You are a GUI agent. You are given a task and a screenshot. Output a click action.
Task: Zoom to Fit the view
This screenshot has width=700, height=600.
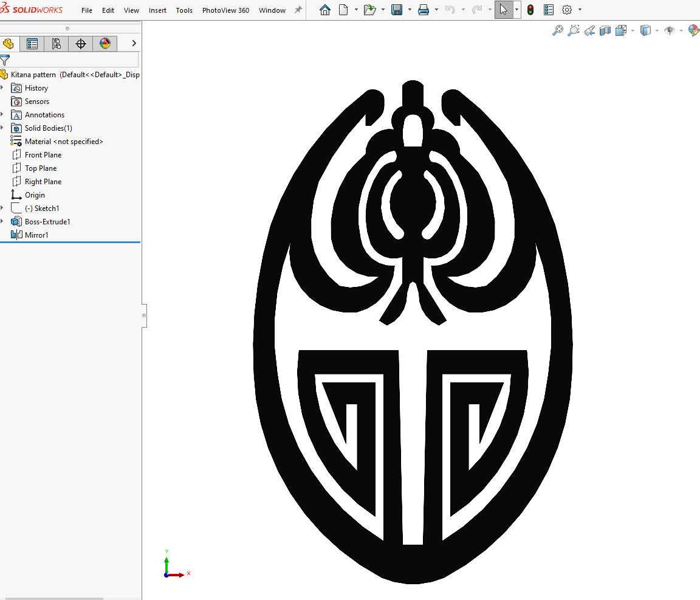558,30
